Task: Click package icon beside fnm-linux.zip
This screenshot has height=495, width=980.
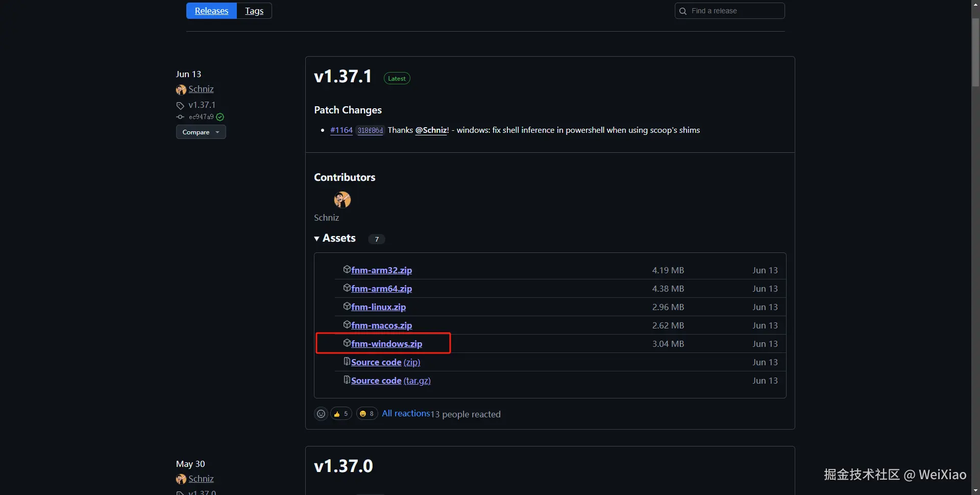Action: click(x=347, y=306)
